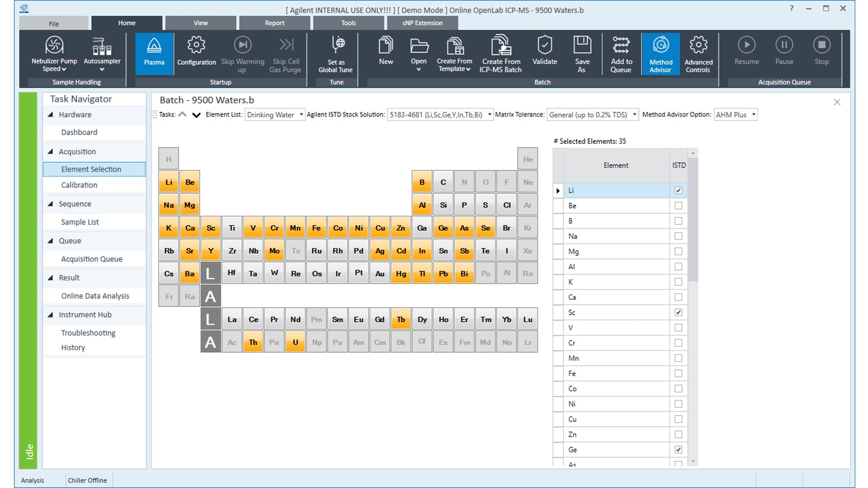868x488 pixels.
Task: Uncheck ISTD checkbox for Li
Action: [678, 190]
